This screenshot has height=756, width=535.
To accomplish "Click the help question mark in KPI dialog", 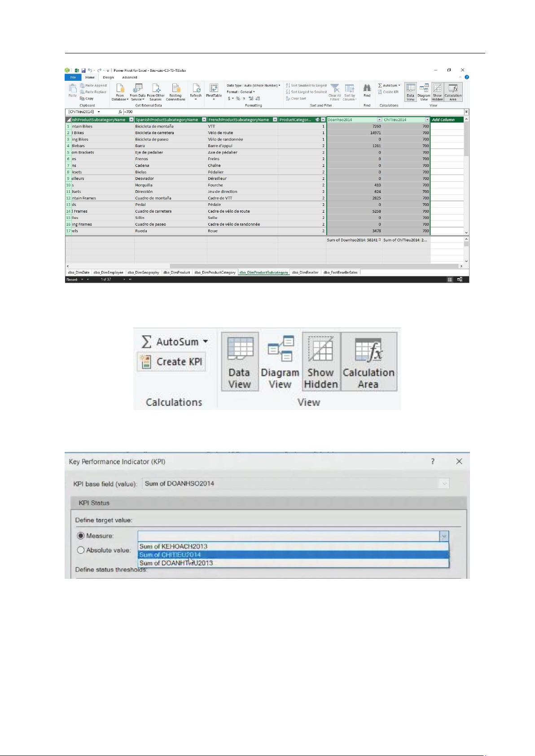I will (433, 462).
